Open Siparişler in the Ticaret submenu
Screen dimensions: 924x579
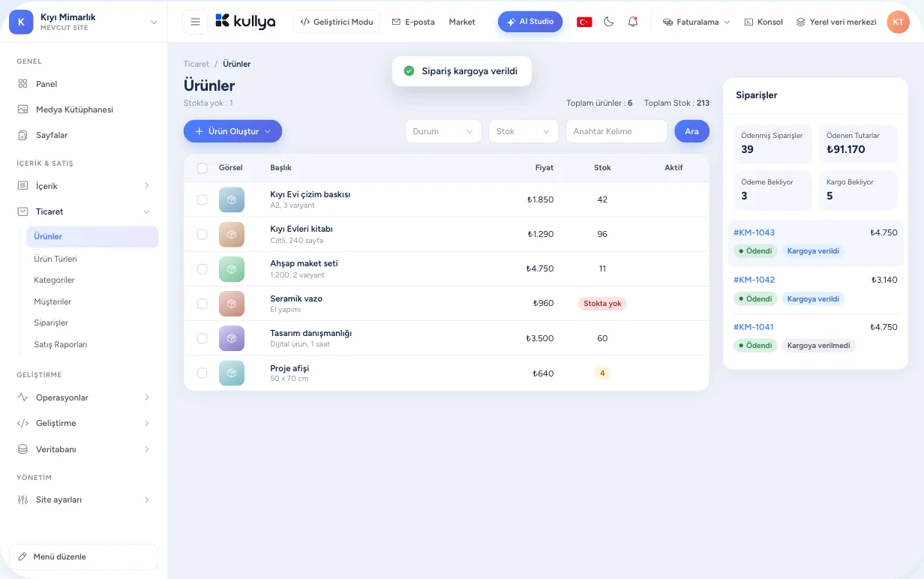(51, 322)
